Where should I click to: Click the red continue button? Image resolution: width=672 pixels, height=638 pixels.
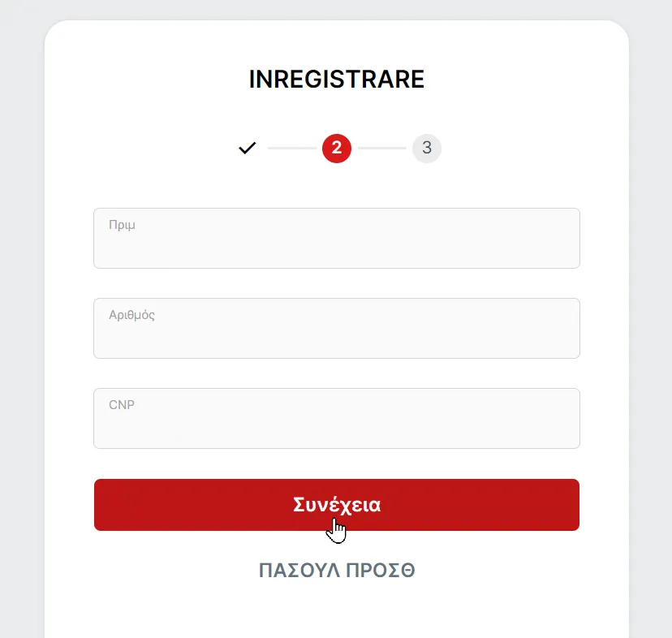point(337,504)
